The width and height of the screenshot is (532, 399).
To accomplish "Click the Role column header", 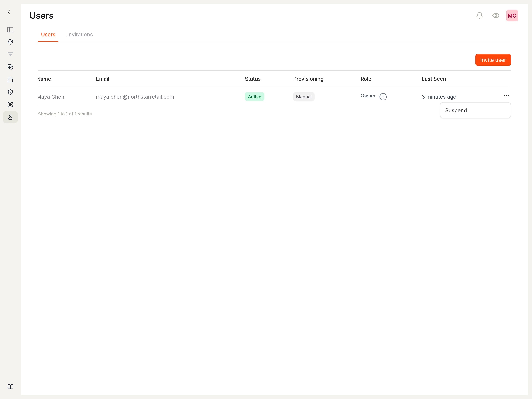I will click(x=366, y=79).
